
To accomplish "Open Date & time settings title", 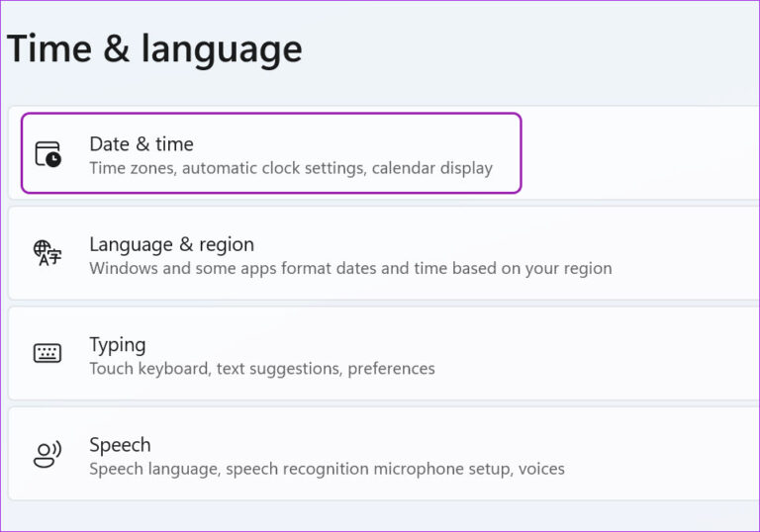I will (x=142, y=144).
